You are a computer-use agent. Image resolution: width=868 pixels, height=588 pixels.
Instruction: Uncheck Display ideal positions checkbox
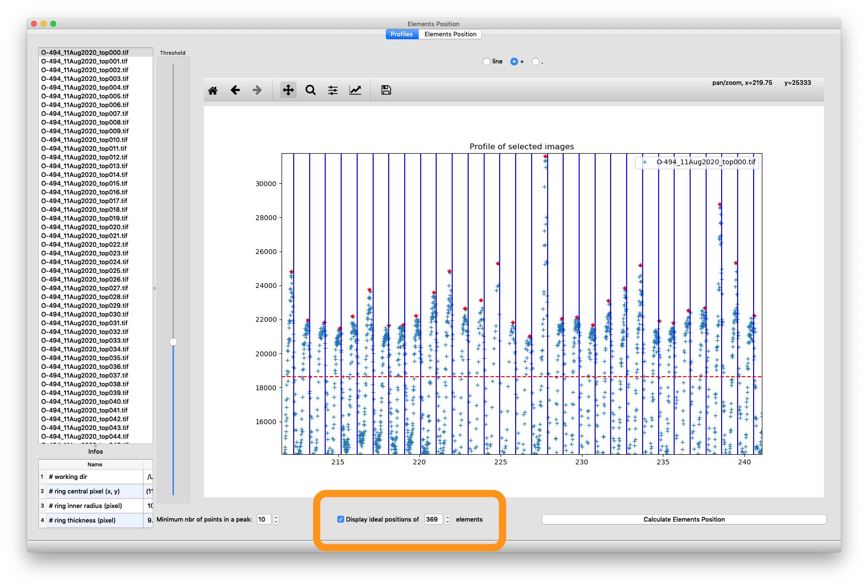pos(341,519)
